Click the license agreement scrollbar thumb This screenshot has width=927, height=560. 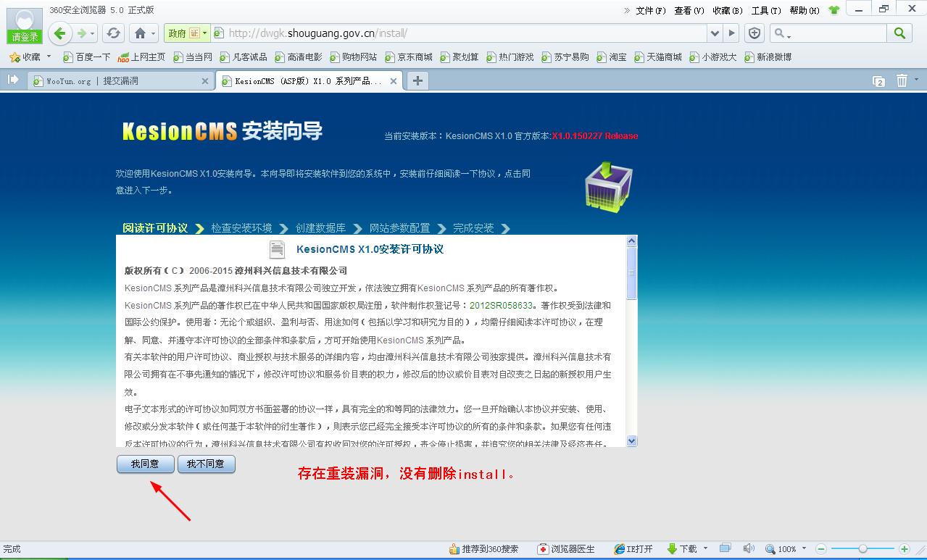pyautogui.click(x=632, y=274)
